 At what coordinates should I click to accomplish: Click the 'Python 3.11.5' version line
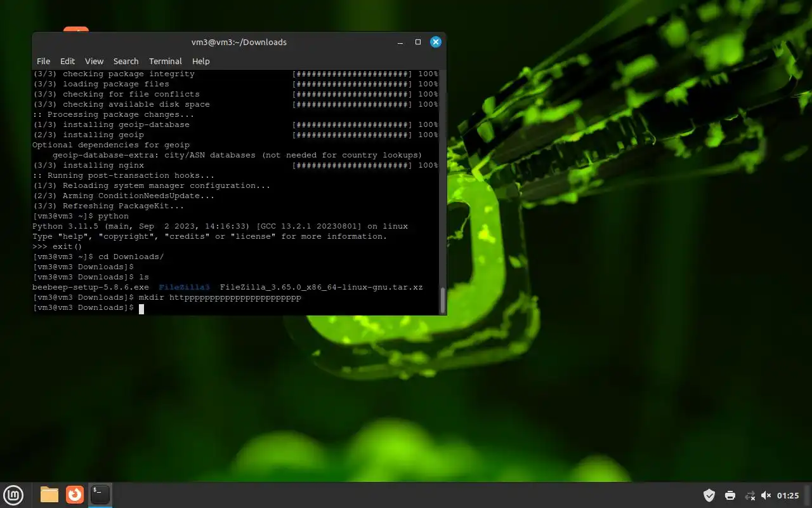click(220, 226)
